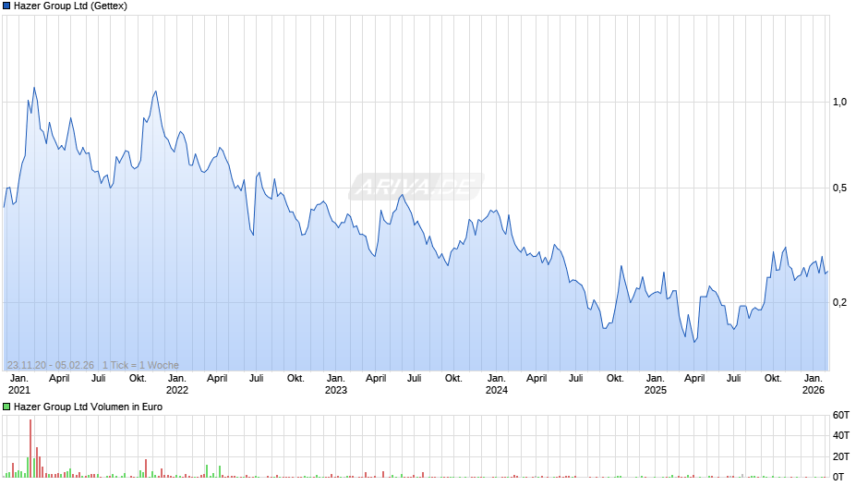Click the 'Jan. 2023' x-axis label
The height and width of the screenshot is (486, 868).
(335, 384)
